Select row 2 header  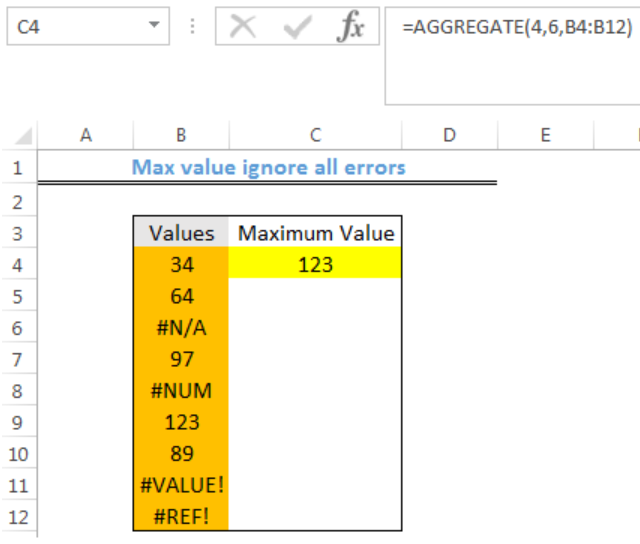pos(18,202)
